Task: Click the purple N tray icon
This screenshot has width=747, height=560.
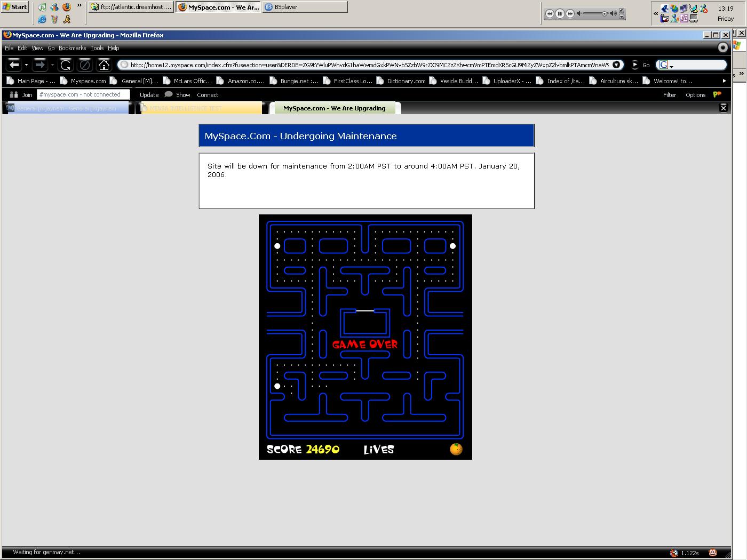Action: pyautogui.click(x=684, y=18)
